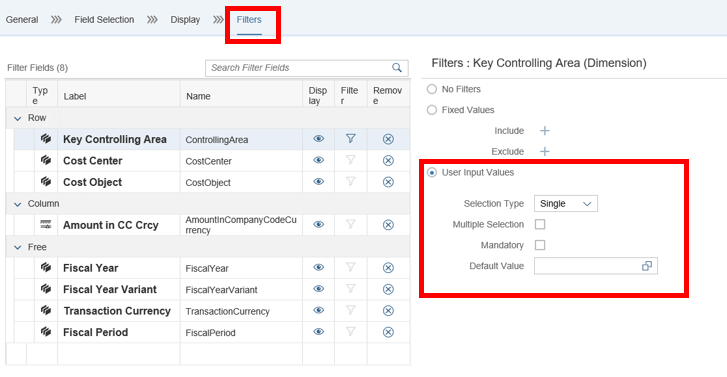Image resolution: width=727 pixels, height=377 pixels.
Task: Remove the Cost Center field
Action: (x=389, y=160)
